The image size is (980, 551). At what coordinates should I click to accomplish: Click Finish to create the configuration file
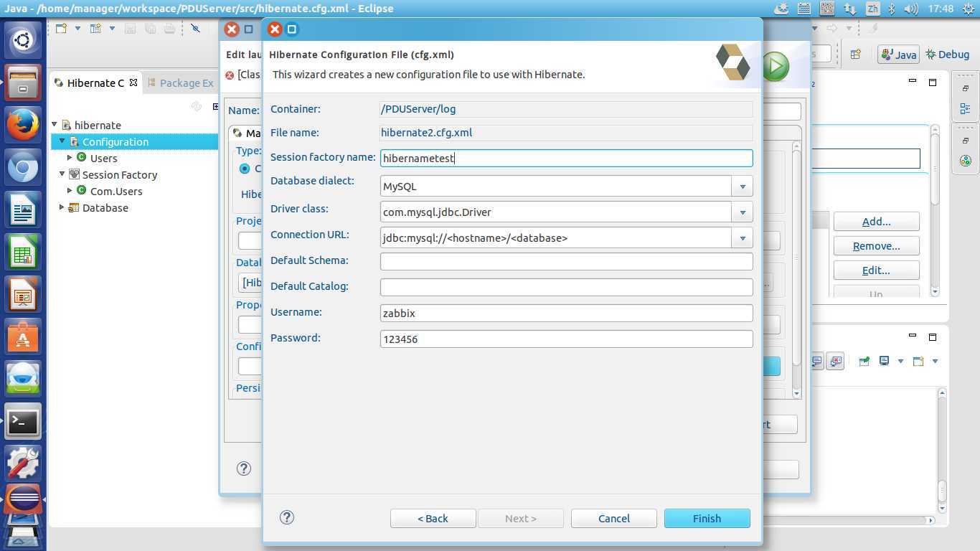[x=707, y=518]
